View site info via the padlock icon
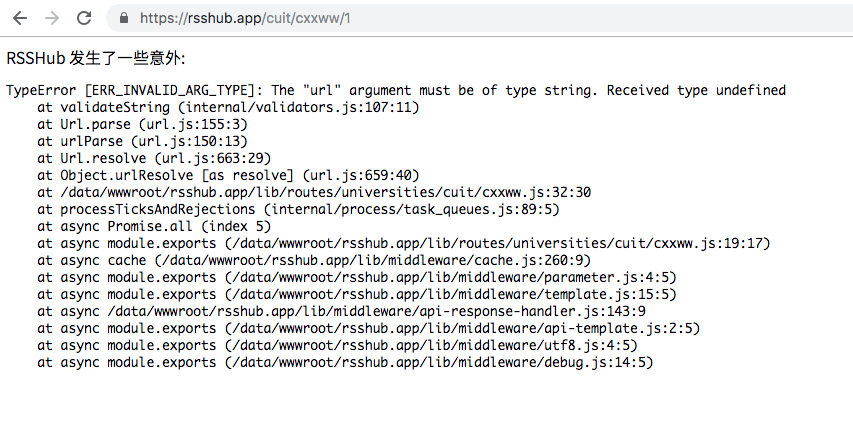This screenshot has width=853, height=429. [x=124, y=18]
